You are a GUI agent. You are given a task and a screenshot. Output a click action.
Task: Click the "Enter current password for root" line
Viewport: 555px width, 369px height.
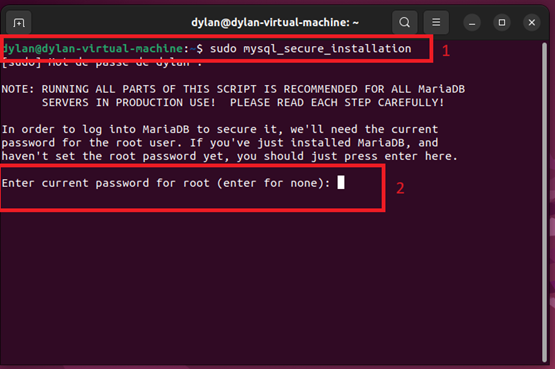coord(166,183)
